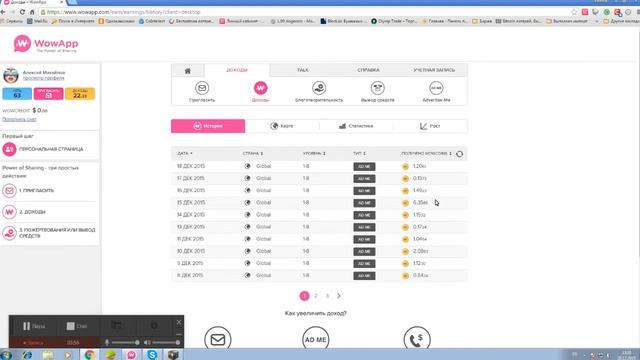Mute the recorder speaker
The image size is (640, 360).
tap(147, 342)
